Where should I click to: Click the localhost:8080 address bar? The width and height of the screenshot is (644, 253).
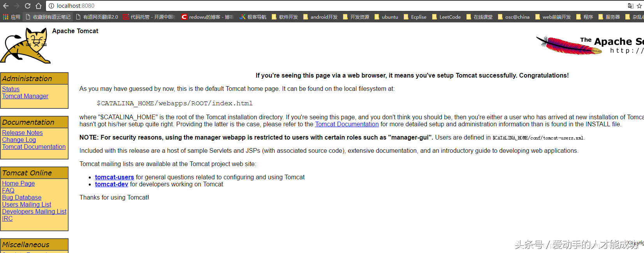335,6
